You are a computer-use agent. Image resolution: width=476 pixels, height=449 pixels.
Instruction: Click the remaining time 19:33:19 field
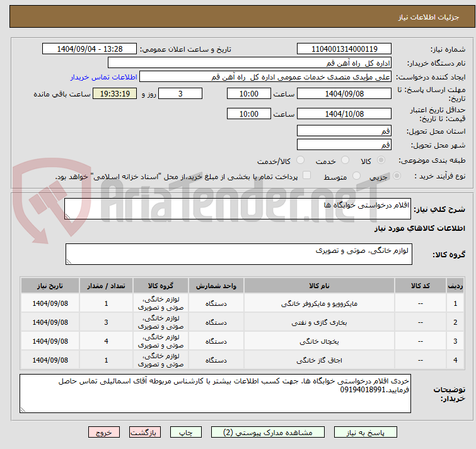(115, 93)
